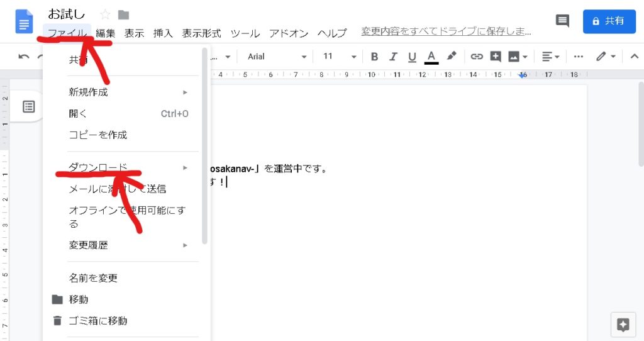
Task: Open the 表示 menu
Action: click(134, 33)
